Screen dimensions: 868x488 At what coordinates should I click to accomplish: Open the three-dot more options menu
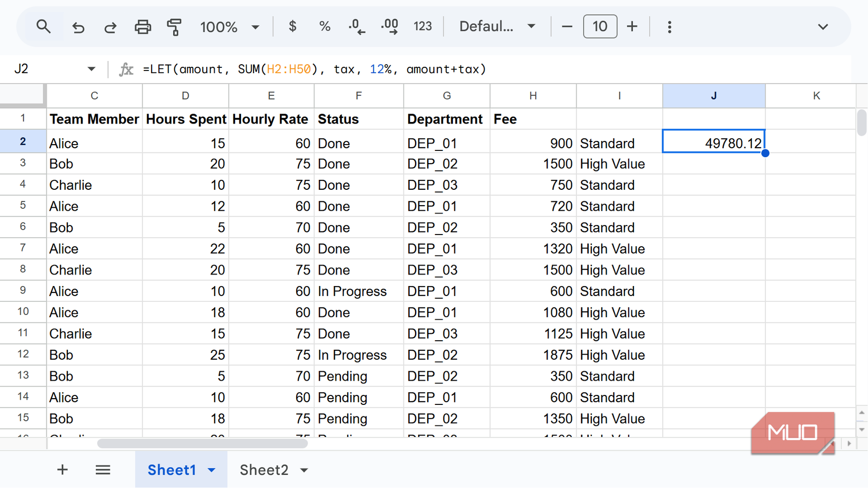click(669, 27)
